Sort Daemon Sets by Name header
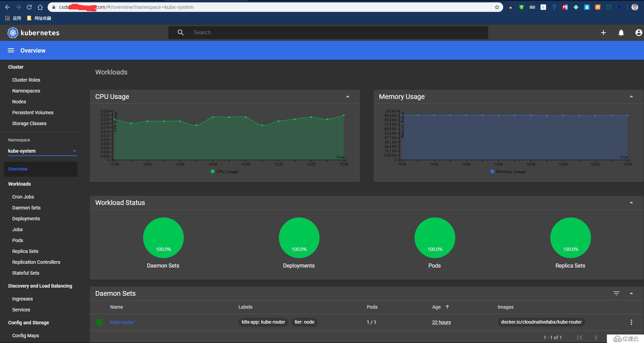Viewport: 644px width, 343px height. [x=116, y=307]
